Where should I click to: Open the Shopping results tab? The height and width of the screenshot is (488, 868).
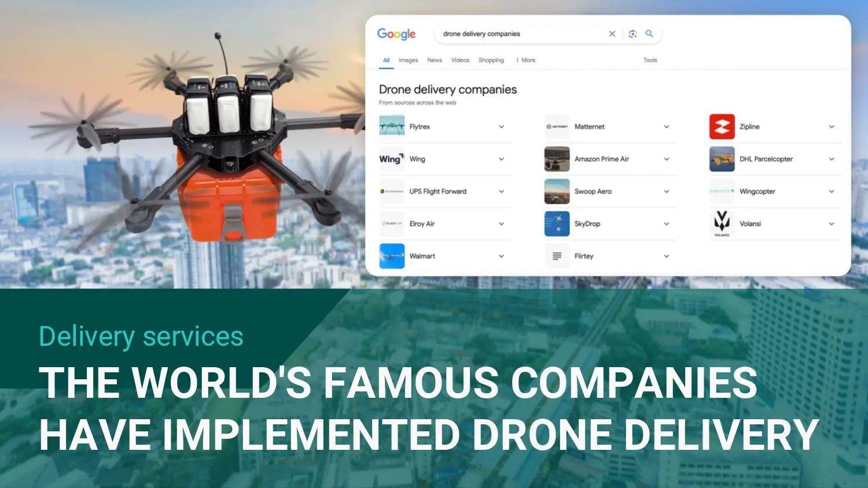click(491, 60)
